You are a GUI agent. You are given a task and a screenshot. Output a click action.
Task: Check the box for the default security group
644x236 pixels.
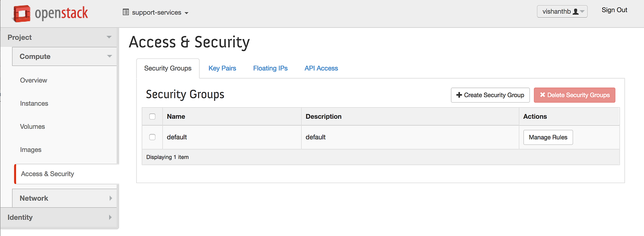(152, 137)
